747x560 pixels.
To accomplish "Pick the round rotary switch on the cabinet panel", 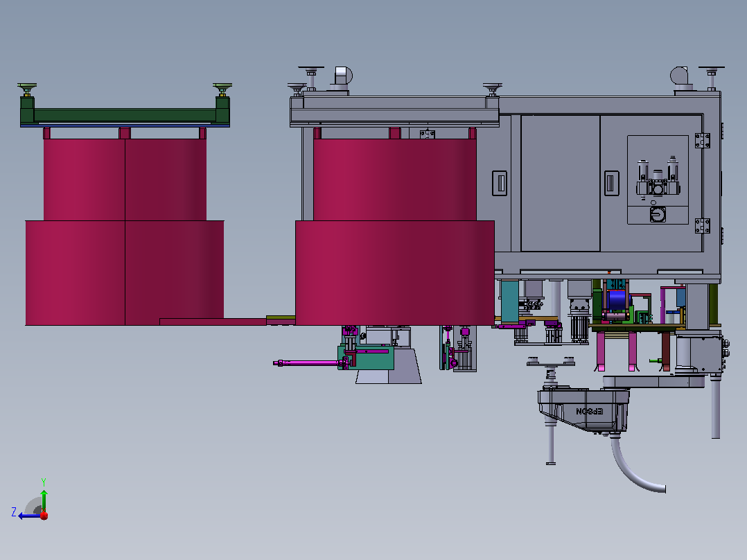I will tap(658, 214).
